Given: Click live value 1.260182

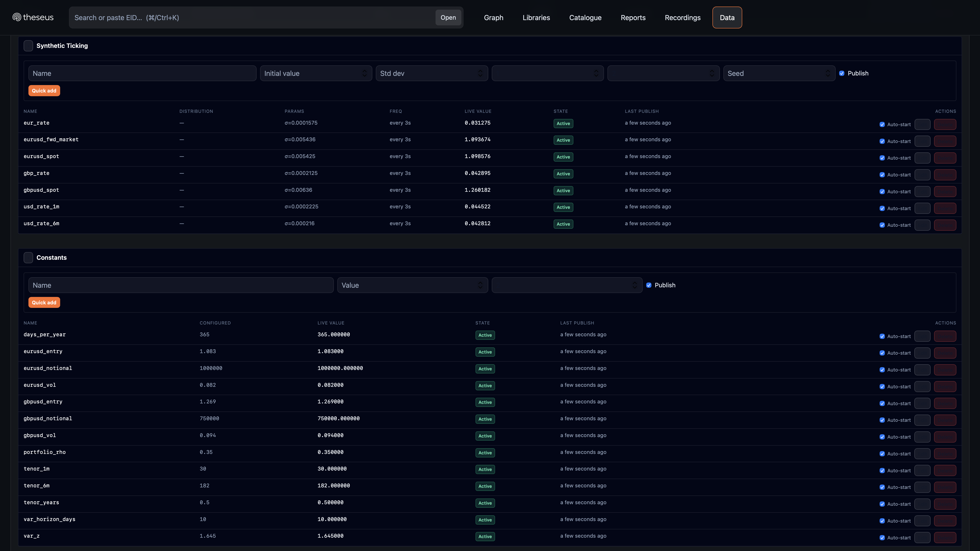Looking at the screenshot, I should coord(478,190).
